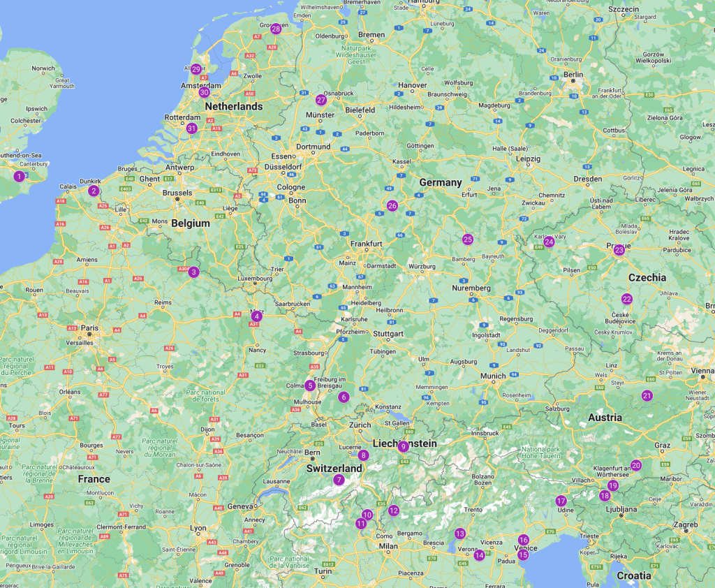Click purple marker 1 near Canterbury
The width and height of the screenshot is (715, 588).
pos(19,177)
